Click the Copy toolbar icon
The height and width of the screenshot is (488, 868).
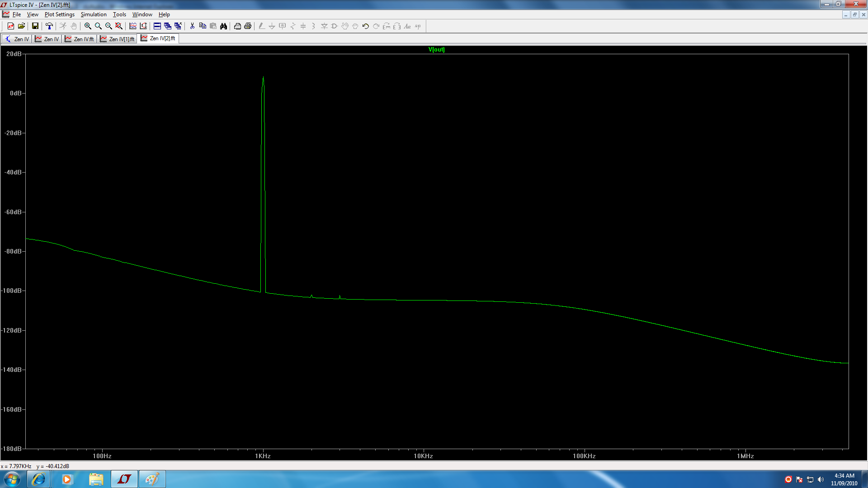pos(203,26)
